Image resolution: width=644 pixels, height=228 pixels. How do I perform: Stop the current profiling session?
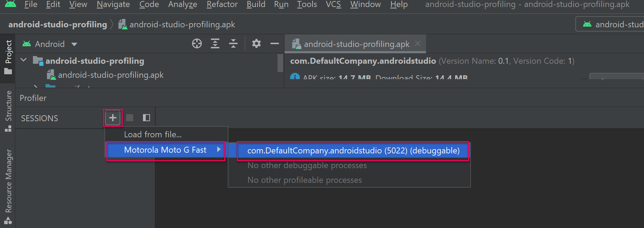point(130,118)
